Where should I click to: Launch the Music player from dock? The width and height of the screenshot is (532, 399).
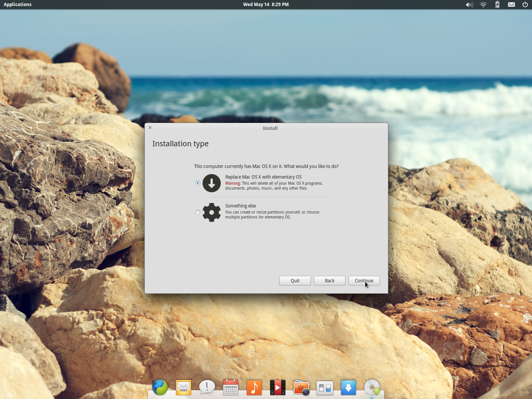(254, 388)
